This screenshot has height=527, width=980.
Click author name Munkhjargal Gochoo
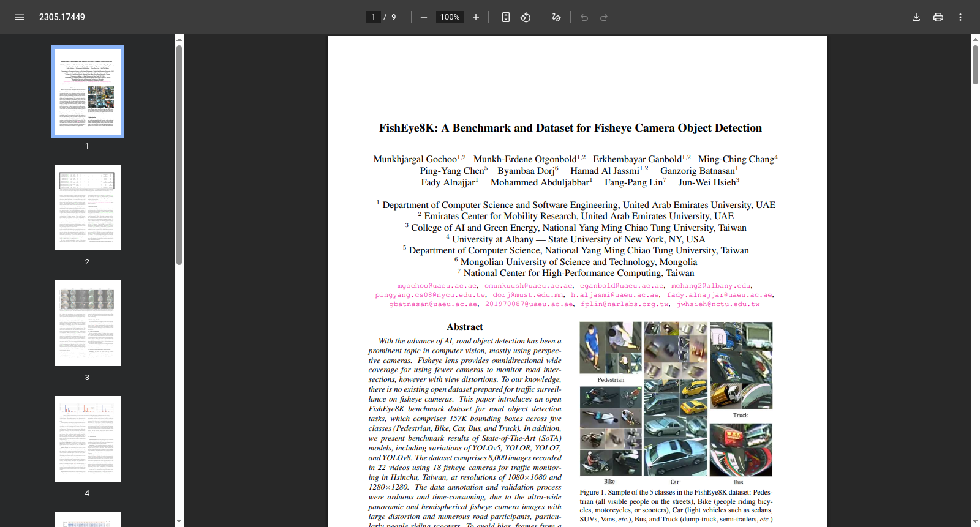pos(415,159)
